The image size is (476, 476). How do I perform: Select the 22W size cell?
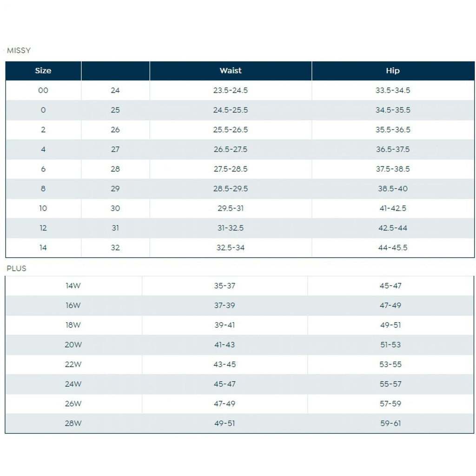pos(73,364)
